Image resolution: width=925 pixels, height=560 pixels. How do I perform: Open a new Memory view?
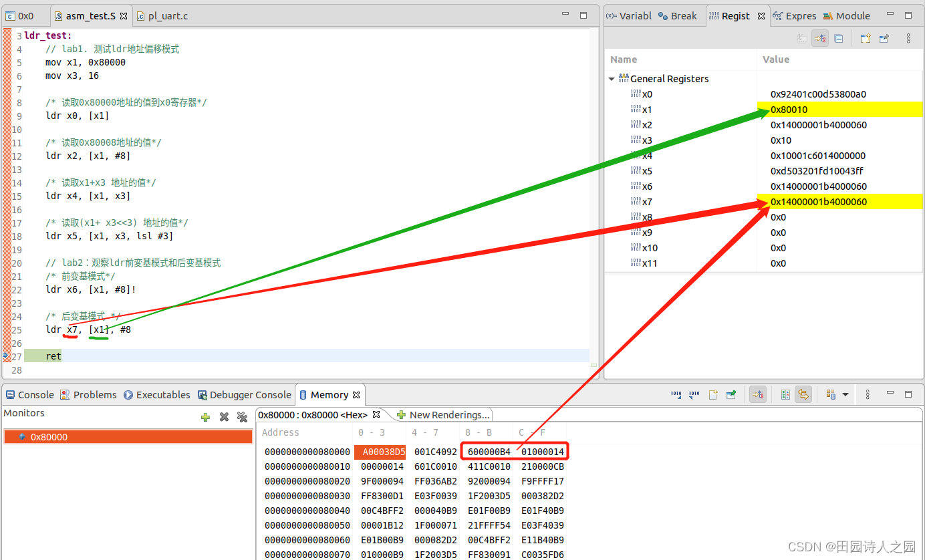click(713, 395)
